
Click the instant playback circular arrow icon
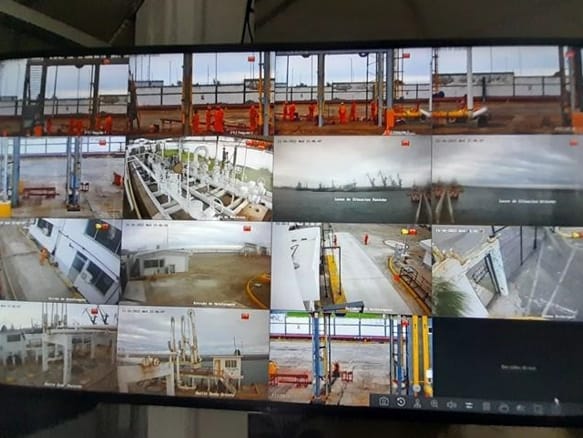(x=401, y=402)
